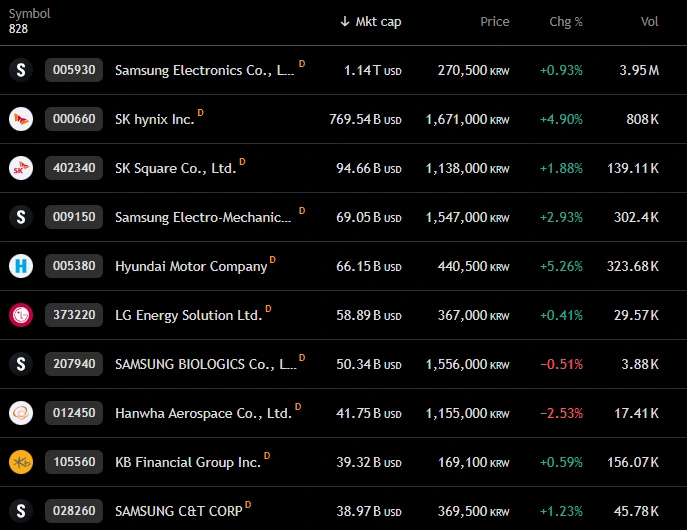Click the LG Energy Solution logo
This screenshot has width=687, height=530.
click(21, 315)
